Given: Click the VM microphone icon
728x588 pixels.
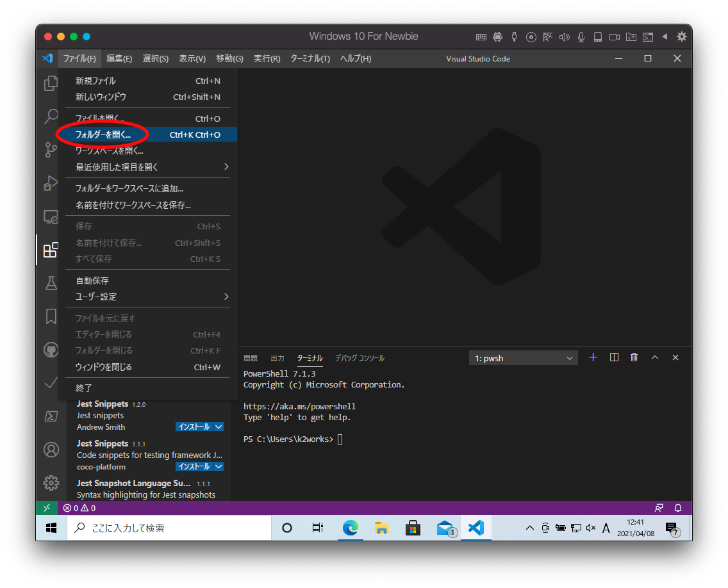Looking at the screenshot, I should pos(581,37).
